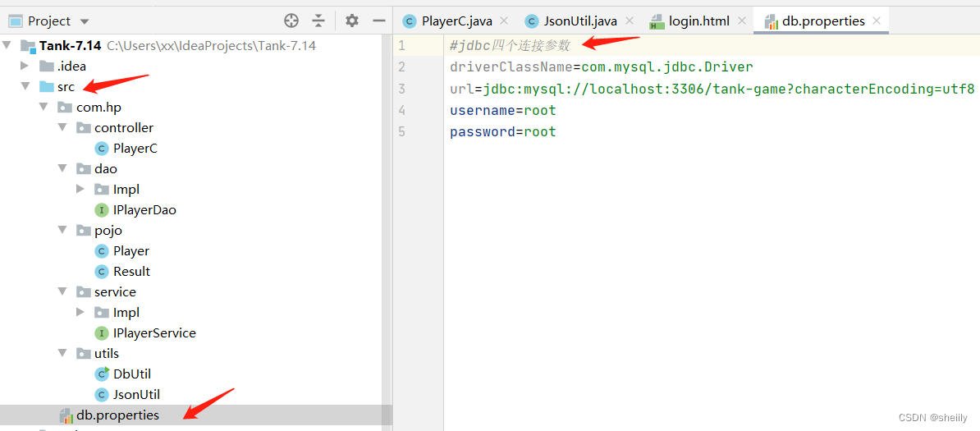Click the locate/select opened file target icon

(291, 21)
